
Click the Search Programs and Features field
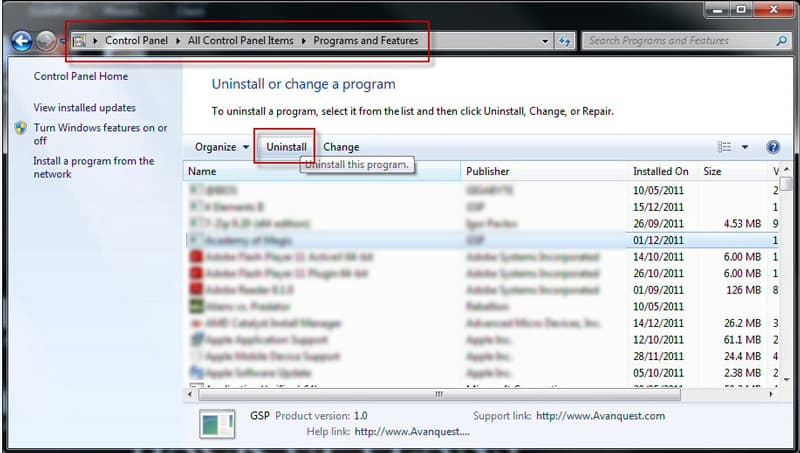click(678, 41)
